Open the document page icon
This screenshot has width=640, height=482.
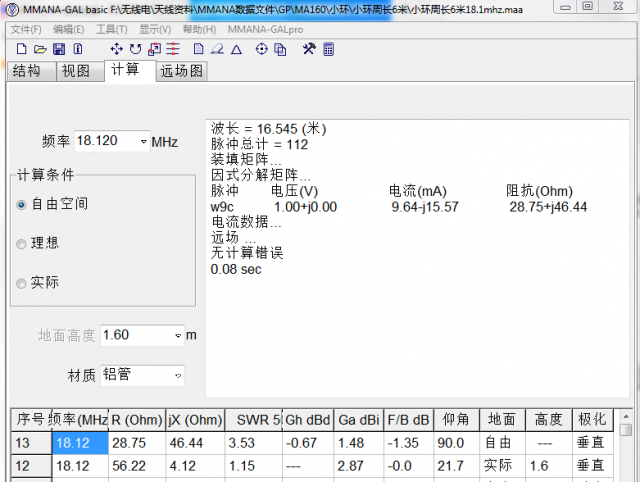coord(198,49)
